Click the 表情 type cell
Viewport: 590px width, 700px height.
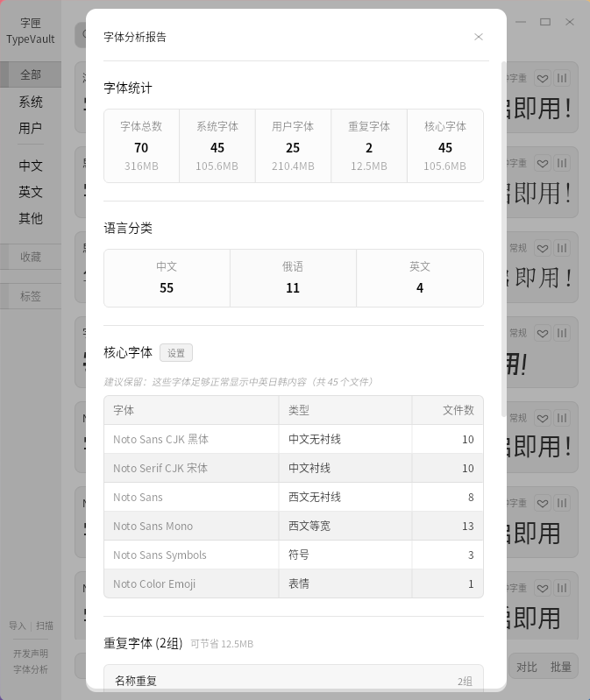pyautogui.click(x=345, y=584)
